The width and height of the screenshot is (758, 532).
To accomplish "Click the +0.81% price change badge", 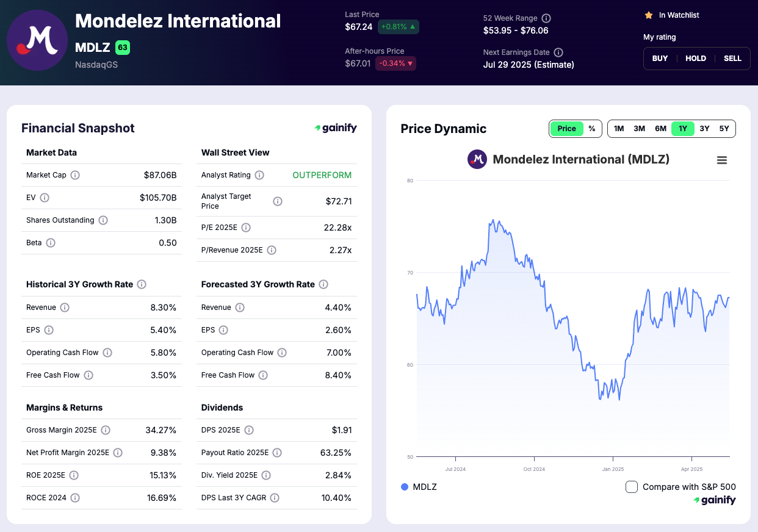I will [399, 27].
